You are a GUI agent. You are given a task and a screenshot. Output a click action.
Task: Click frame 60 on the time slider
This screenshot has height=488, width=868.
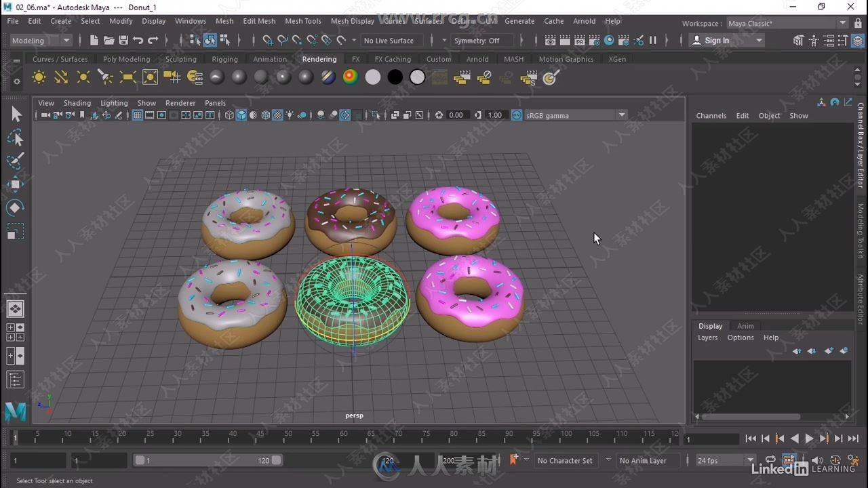(342, 438)
